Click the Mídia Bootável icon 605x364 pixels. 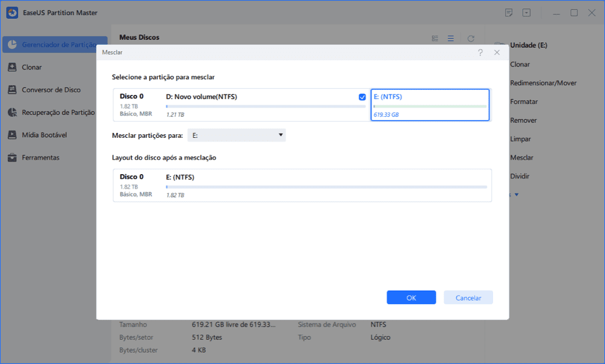click(x=12, y=135)
